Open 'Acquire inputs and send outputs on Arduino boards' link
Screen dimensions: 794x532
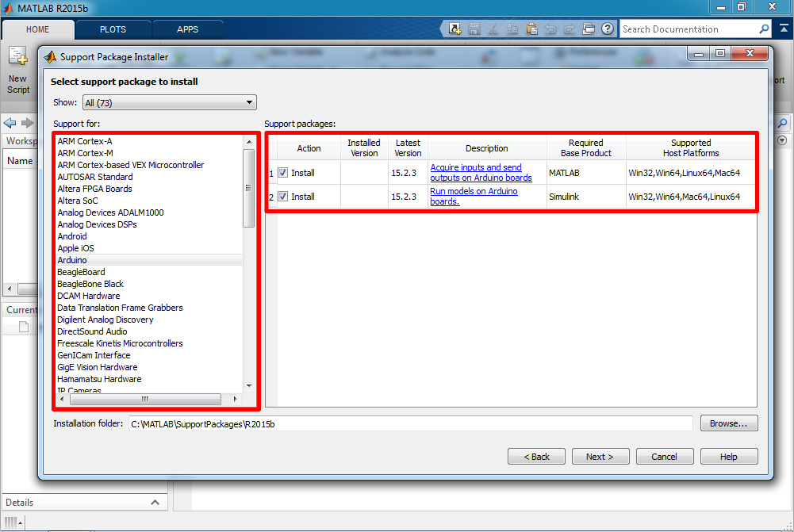pyautogui.click(x=481, y=173)
